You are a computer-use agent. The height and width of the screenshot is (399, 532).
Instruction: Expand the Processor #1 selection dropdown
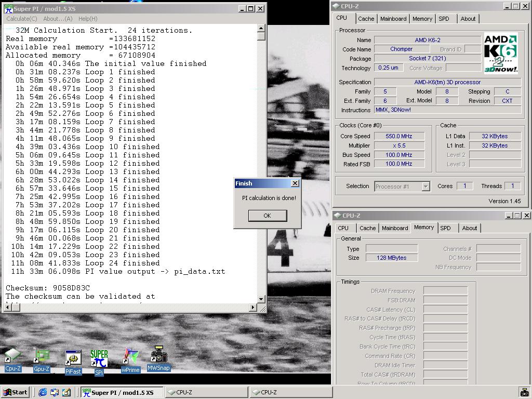(425, 187)
